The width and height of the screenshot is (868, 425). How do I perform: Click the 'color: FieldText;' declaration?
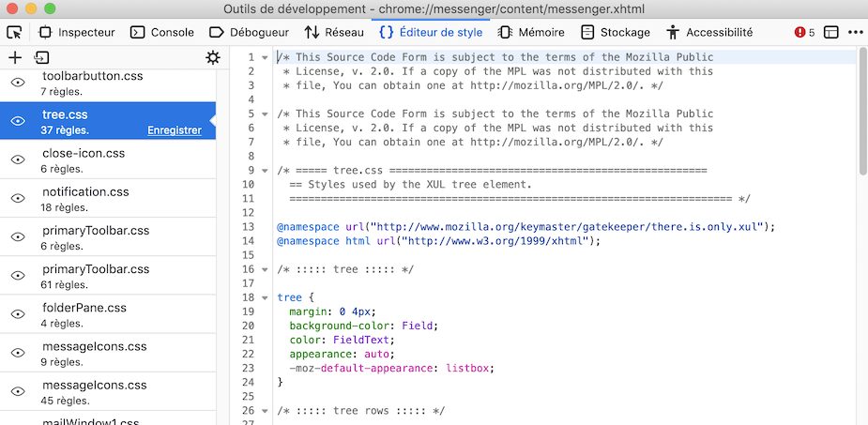[343, 340]
